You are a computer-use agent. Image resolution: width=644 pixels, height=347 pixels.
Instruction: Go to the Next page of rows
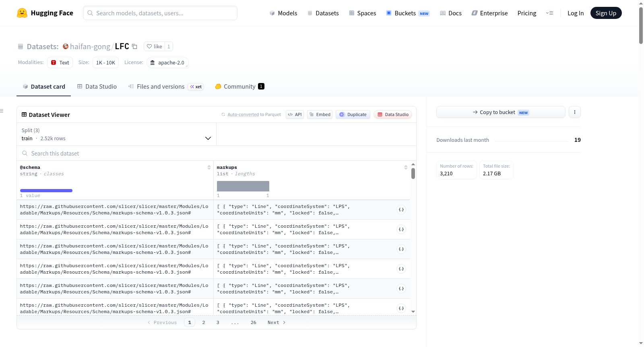point(276,322)
